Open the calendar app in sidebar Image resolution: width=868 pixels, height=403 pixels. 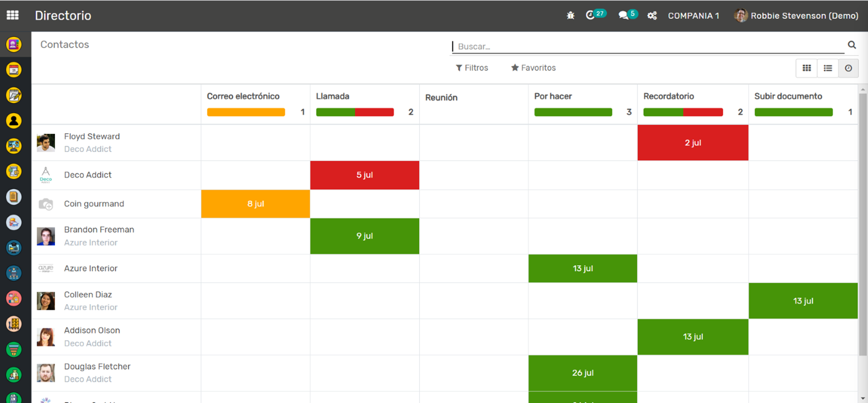tap(14, 70)
